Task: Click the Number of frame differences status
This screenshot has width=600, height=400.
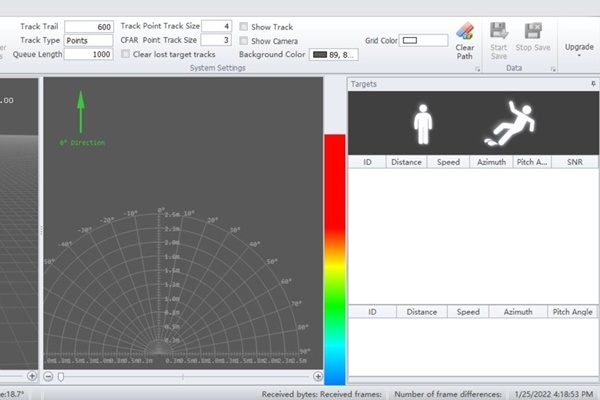Action: pos(448,394)
